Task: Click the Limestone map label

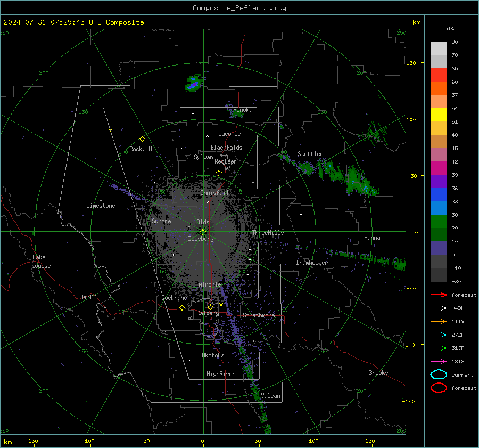Action: click(x=101, y=206)
